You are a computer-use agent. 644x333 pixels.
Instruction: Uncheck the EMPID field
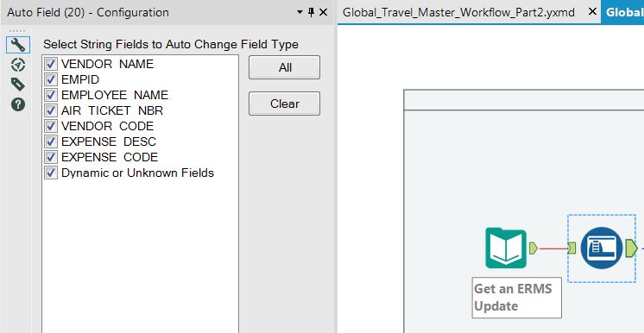click(x=51, y=79)
